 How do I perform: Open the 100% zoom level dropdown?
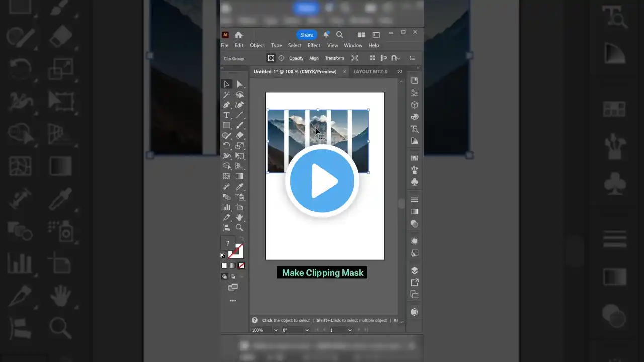pyautogui.click(x=276, y=330)
